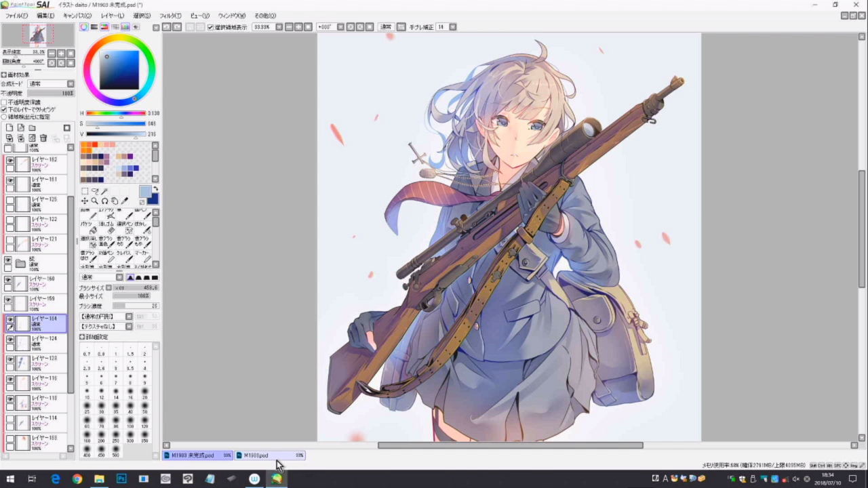Hide layer レイヤー162 with eye icon

tap(10, 161)
